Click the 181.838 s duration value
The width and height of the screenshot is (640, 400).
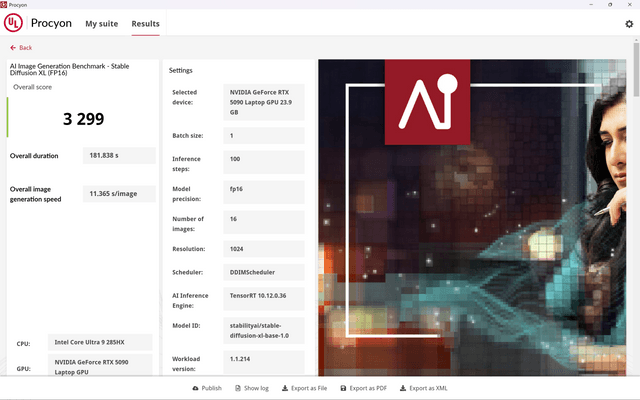(x=119, y=156)
